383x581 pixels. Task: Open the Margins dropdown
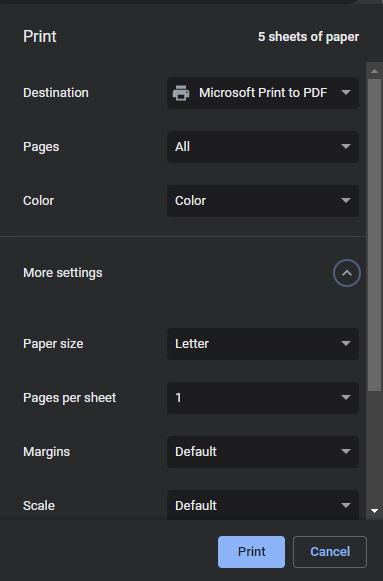coord(263,452)
